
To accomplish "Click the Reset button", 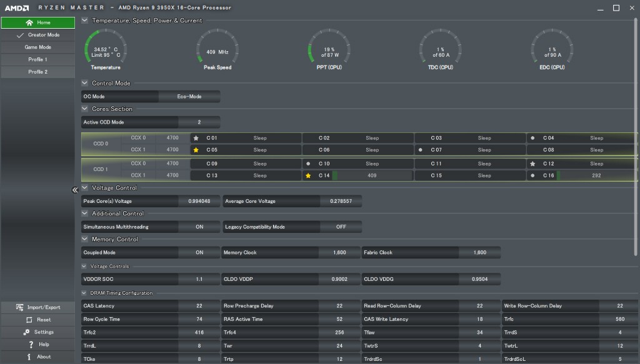I will click(37, 320).
